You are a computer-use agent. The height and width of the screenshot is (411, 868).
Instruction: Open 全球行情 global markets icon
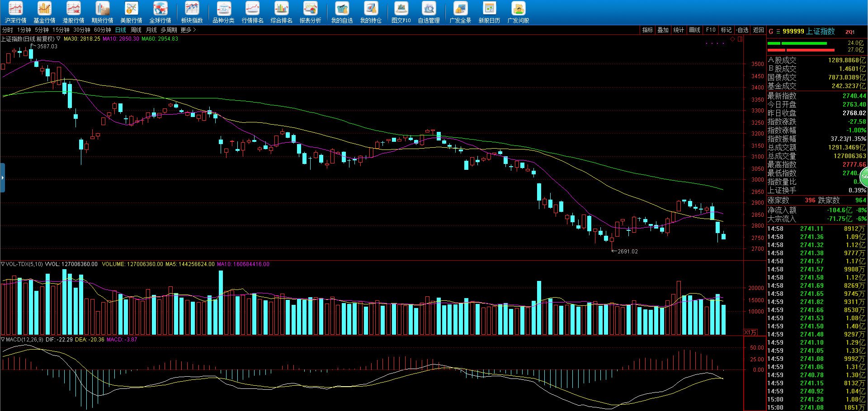[x=160, y=12]
